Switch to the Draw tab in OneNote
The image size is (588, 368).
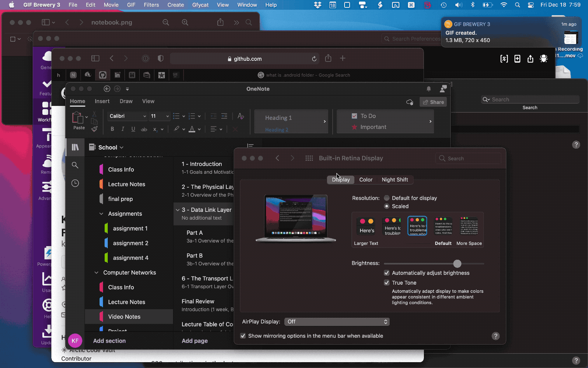(126, 101)
